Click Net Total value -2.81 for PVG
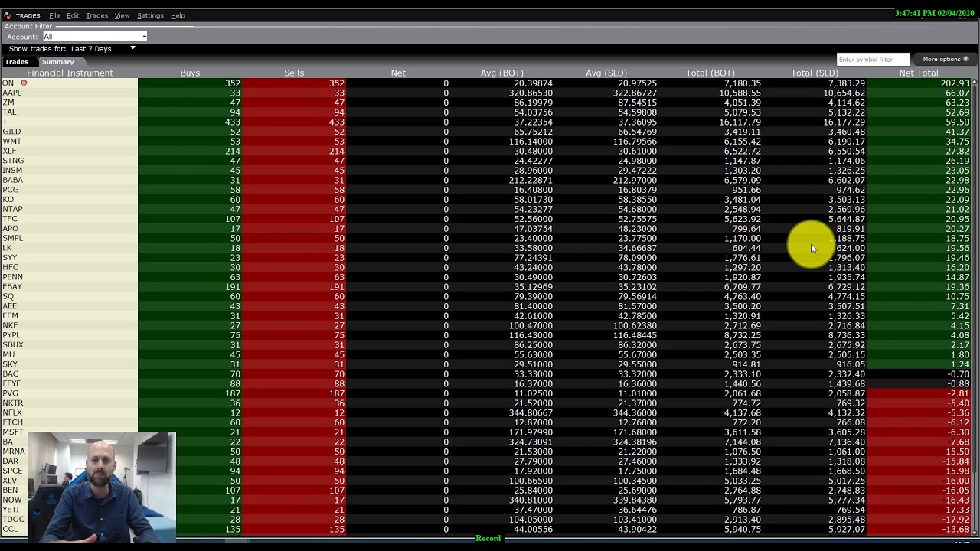980x551 pixels. pos(959,393)
